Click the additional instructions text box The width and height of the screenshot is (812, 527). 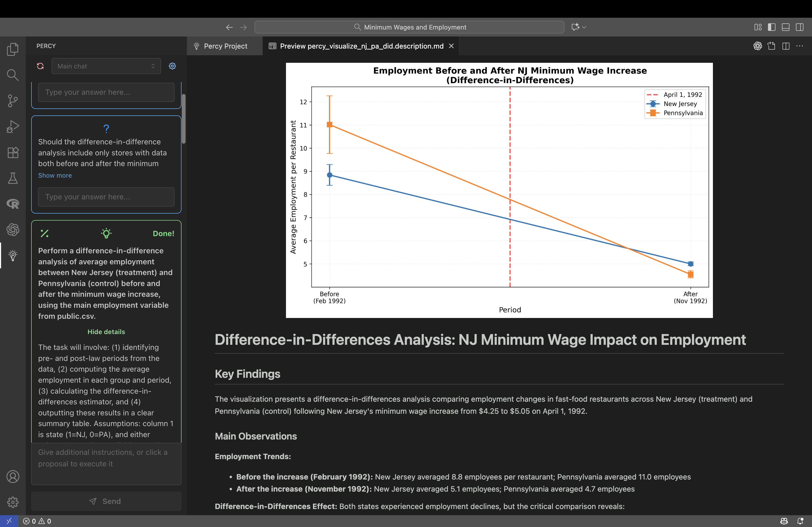106,464
